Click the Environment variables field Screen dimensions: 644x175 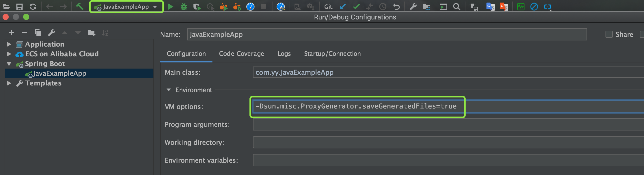pos(448,160)
